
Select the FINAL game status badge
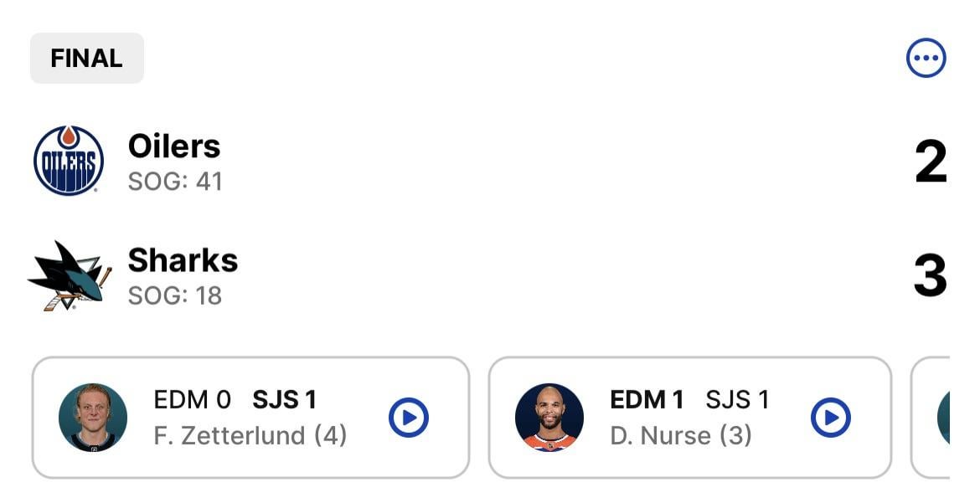pos(86,59)
